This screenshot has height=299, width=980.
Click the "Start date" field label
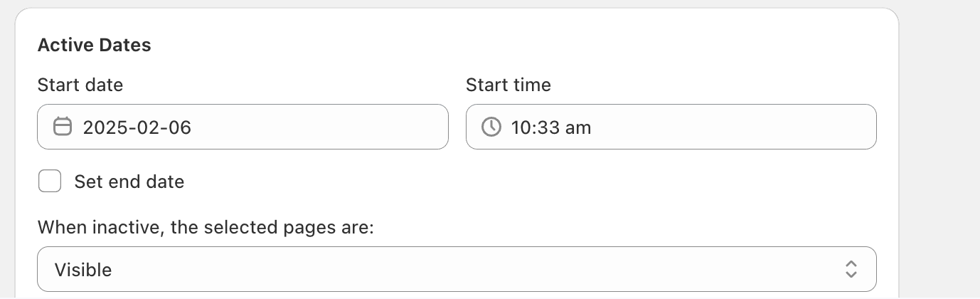80,85
